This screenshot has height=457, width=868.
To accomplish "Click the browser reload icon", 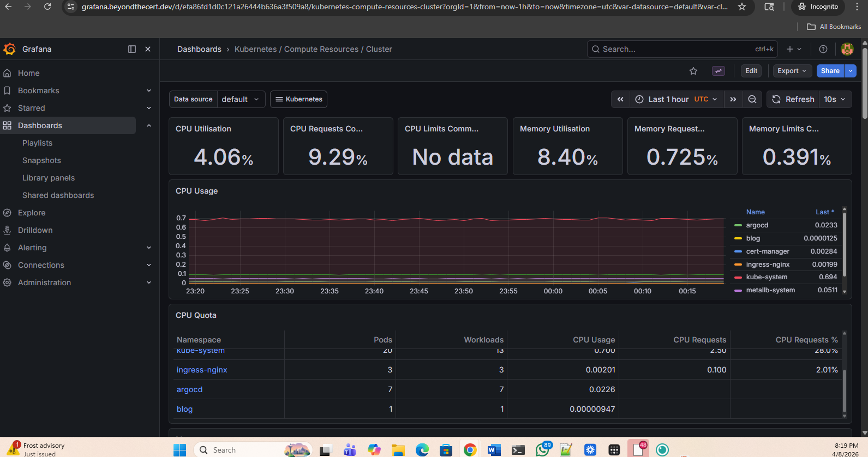I will coord(47,7).
